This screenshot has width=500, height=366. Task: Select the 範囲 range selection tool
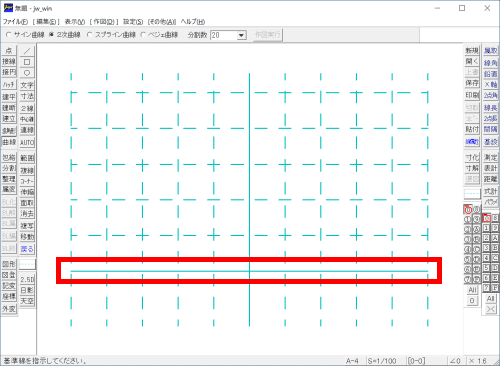click(27, 158)
